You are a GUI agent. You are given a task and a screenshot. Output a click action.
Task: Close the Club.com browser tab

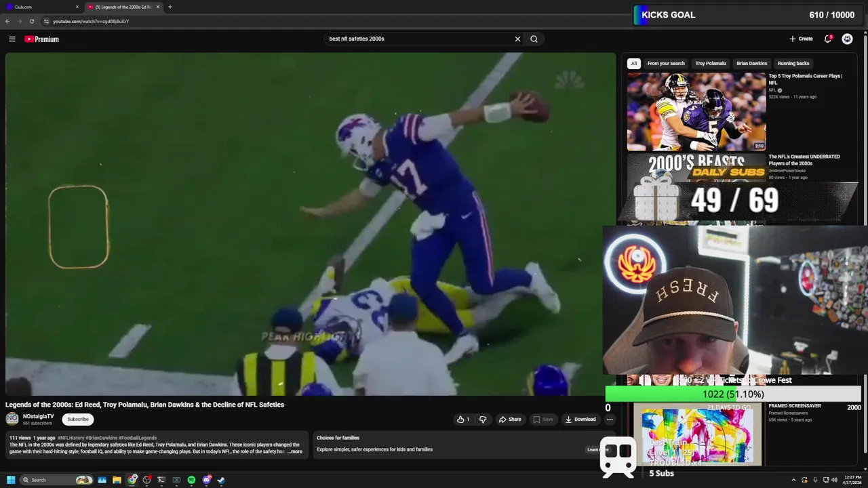coord(77,7)
